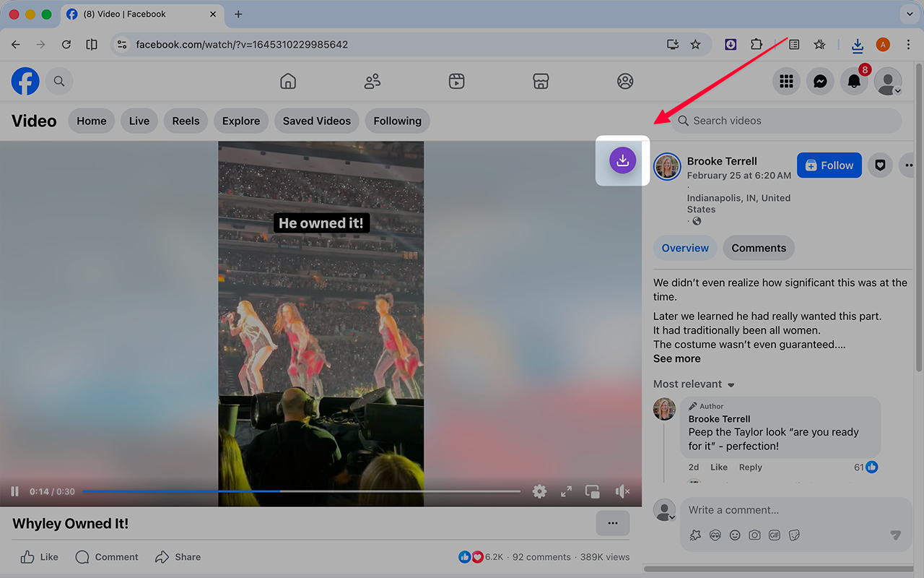Unmute the video volume

click(x=622, y=491)
